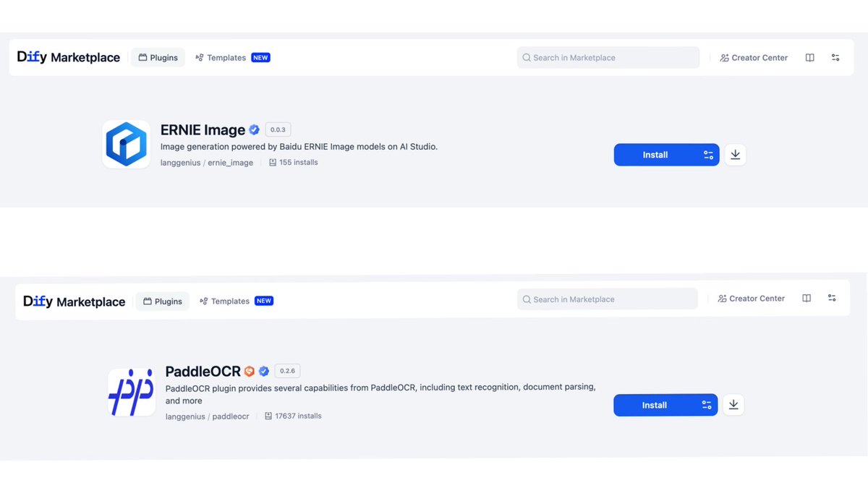Screen dimensions: 868x488
Task: Switch to Templates tab in bottom header
Action: point(224,301)
